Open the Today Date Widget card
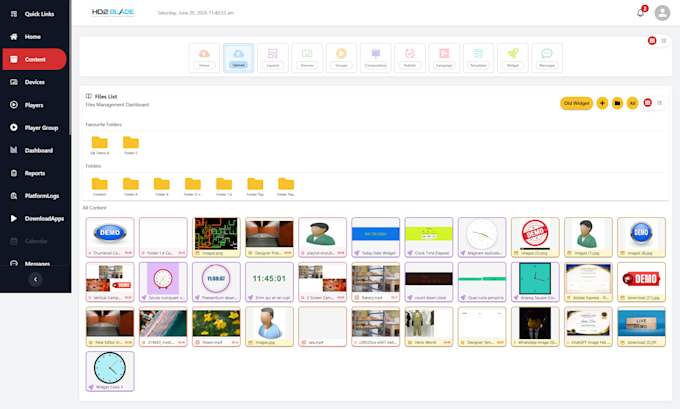This screenshot has height=409, width=680. pyautogui.click(x=376, y=237)
